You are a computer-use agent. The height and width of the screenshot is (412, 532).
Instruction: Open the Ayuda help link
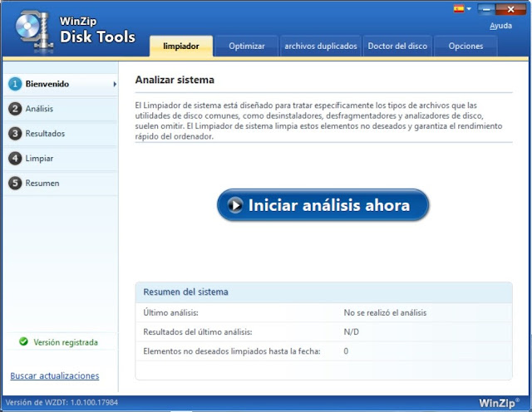[500, 26]
